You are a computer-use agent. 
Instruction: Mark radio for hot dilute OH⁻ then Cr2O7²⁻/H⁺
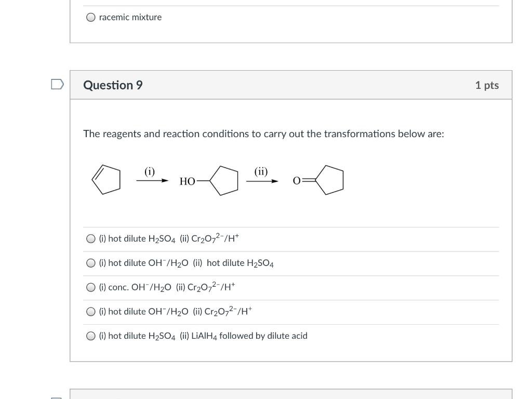point(91,312)
